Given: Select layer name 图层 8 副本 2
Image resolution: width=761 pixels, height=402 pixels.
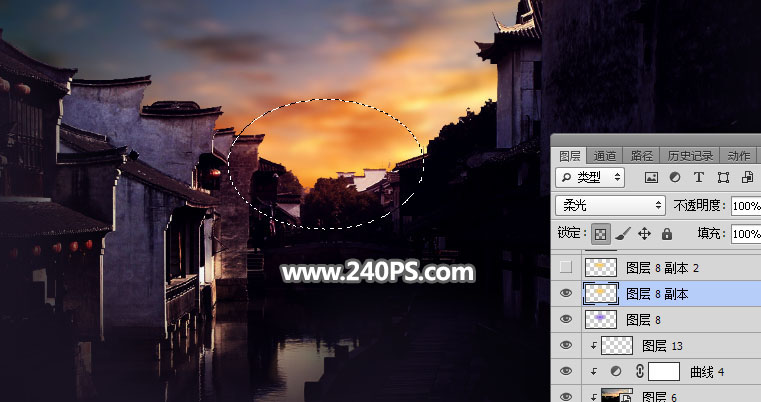Looking at the screenshot, I should click(x=662, y=268).
